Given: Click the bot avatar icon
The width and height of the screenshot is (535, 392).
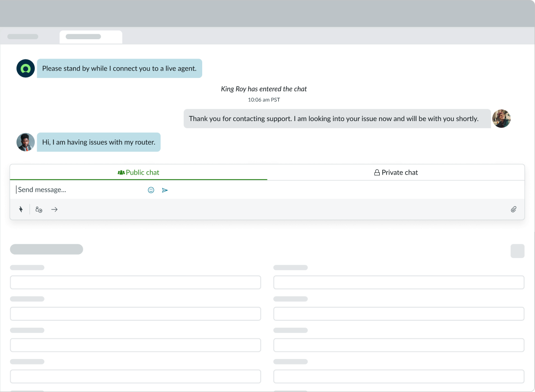Looking at the screenshot, I should coord(26,68).
